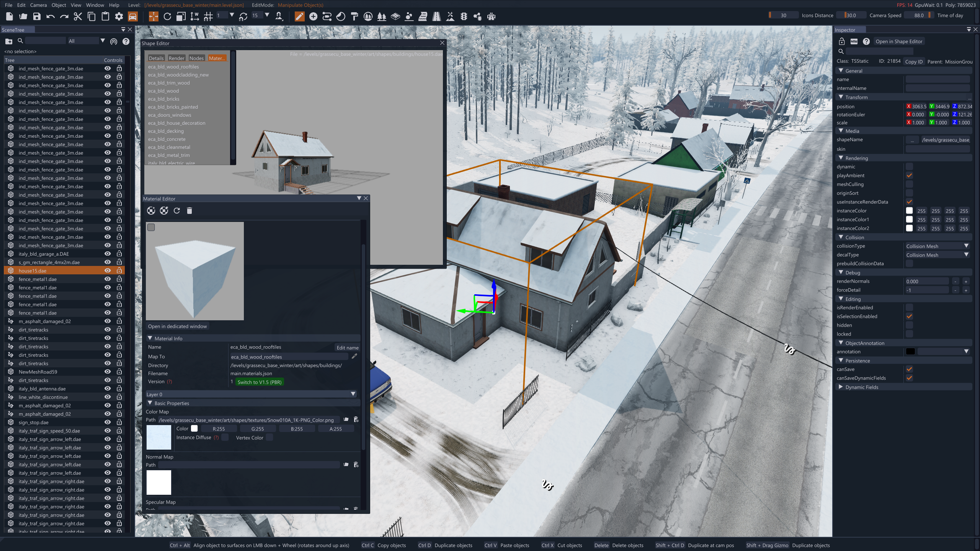Open the traffic light editor icon
This screenshot has width=980, height=551.
coord(464,16)
